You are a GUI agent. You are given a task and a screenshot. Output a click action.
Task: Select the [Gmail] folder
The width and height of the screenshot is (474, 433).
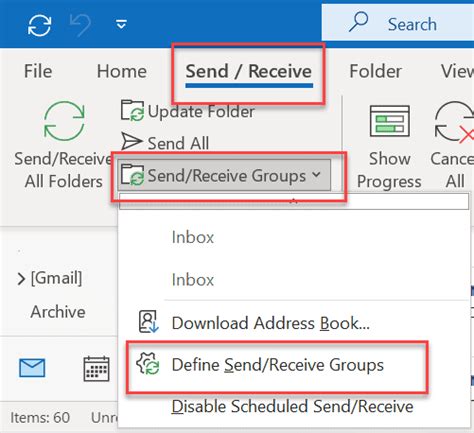pyautogui.click(x=56, y=278)
